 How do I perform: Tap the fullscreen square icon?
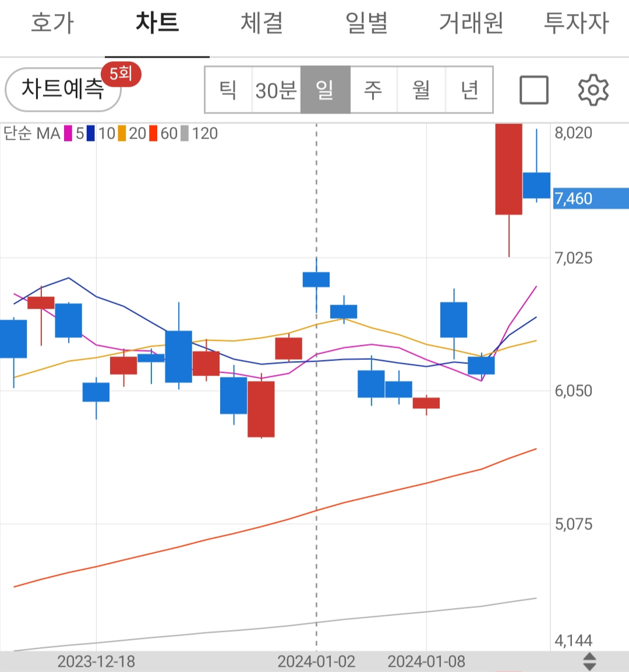pos(534,90)
